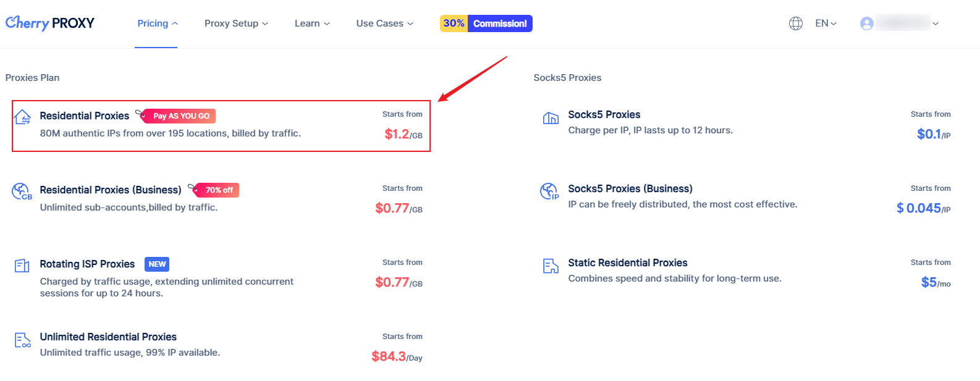Open Static Residential Proxies plan link

point(627,263)
